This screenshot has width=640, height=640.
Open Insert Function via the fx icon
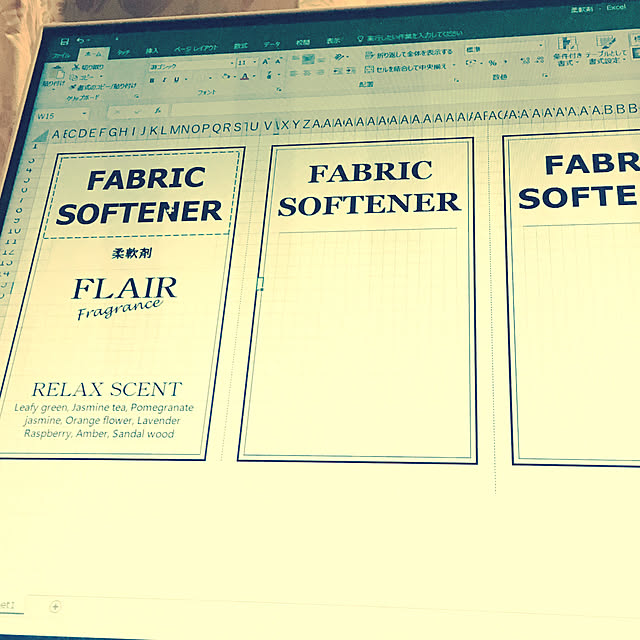tap(158, 110)
